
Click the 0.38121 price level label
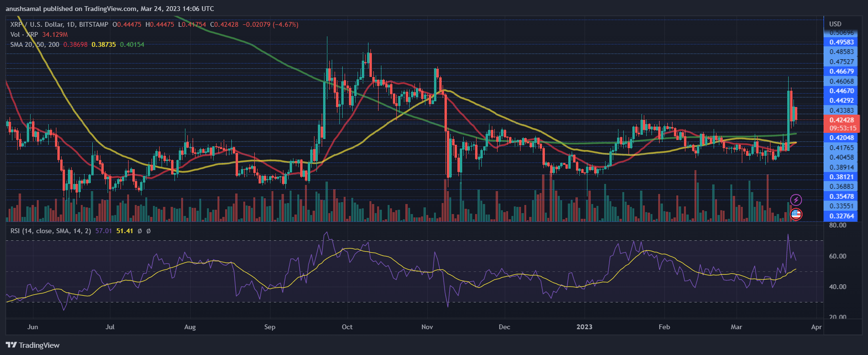point(842,177)
